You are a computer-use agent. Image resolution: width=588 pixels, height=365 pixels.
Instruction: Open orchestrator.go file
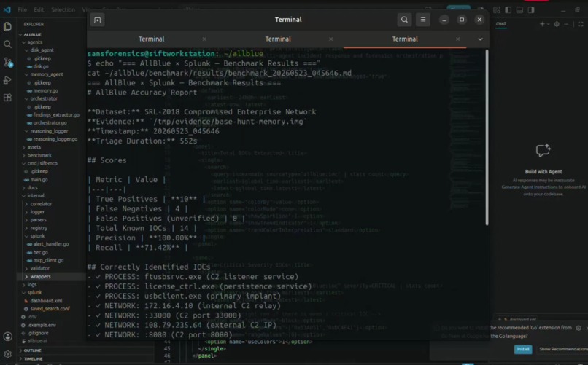pos(50,123)
